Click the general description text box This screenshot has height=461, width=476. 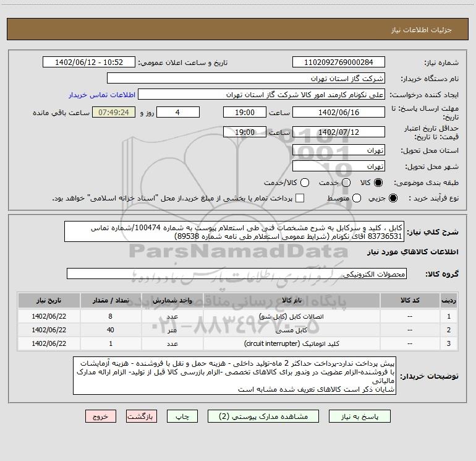pyautogui.click(x=234, y=232)
